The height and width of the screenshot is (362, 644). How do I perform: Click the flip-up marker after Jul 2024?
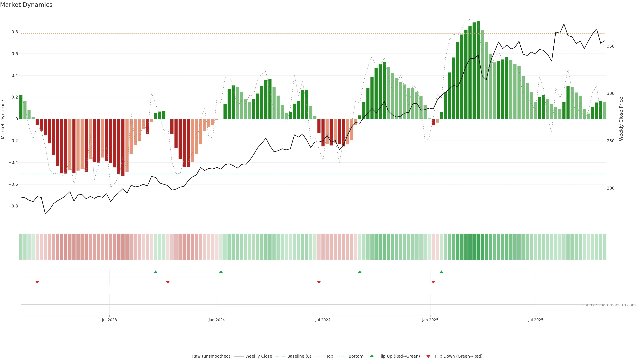click(360, 272)
